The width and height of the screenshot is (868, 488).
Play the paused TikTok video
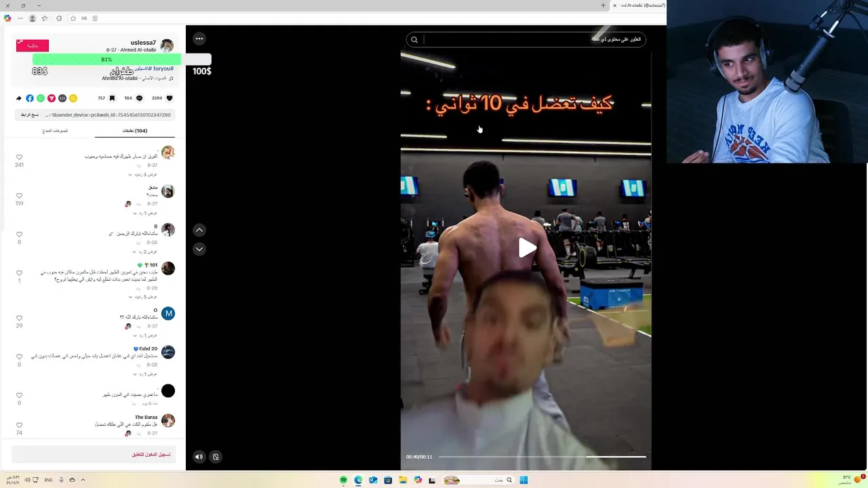[x=527, y=248]
